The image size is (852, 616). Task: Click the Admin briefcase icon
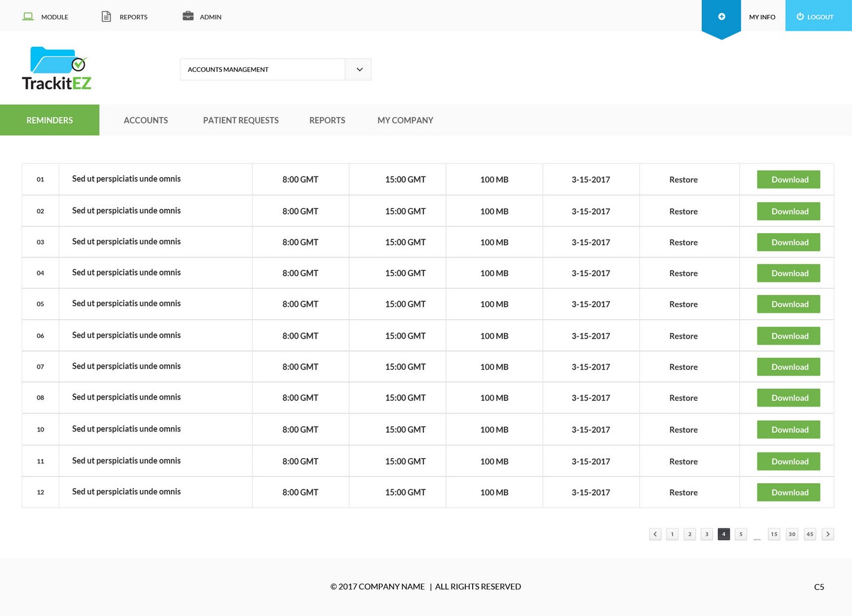point(188,16)
